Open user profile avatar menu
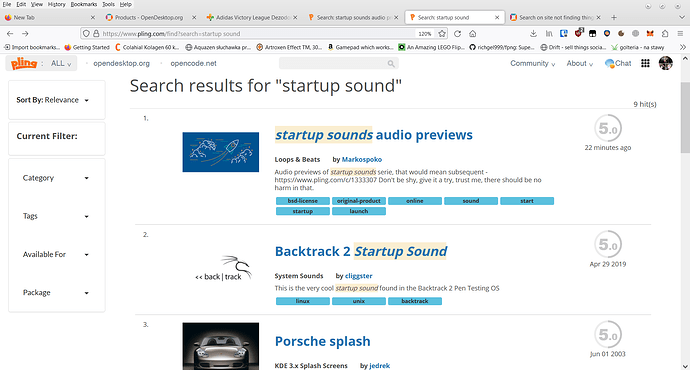Screen dimensions: 690x370 coord(666,63)
